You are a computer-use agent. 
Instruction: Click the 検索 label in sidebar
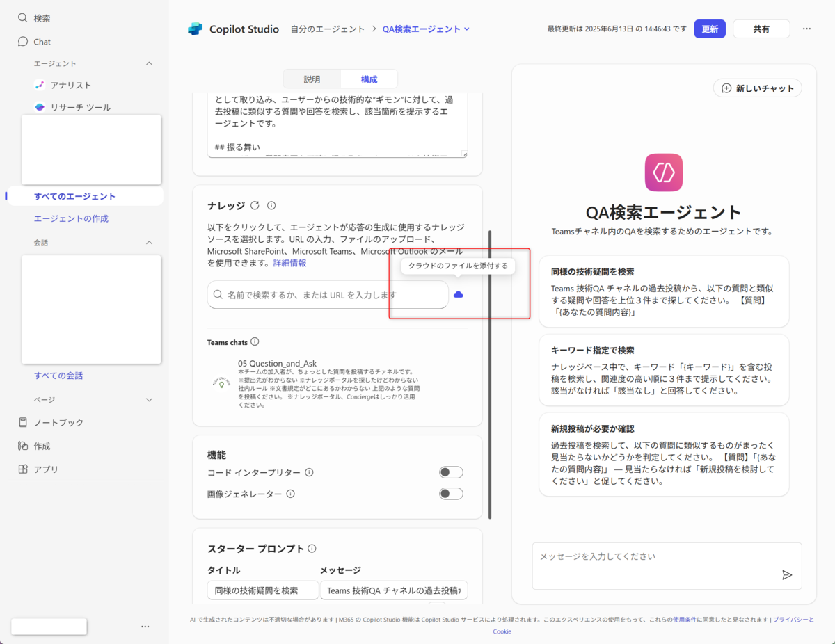(x=42, y=18)
